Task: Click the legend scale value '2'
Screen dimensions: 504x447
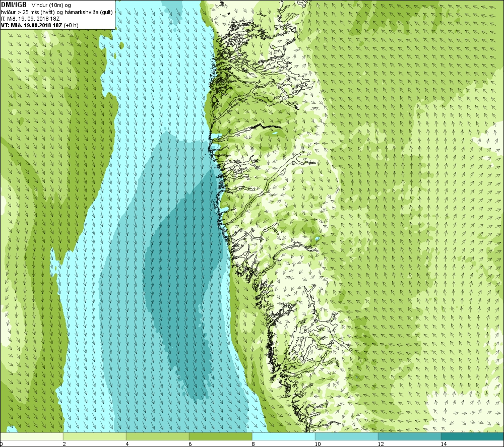Action: [x=65, y=444]
